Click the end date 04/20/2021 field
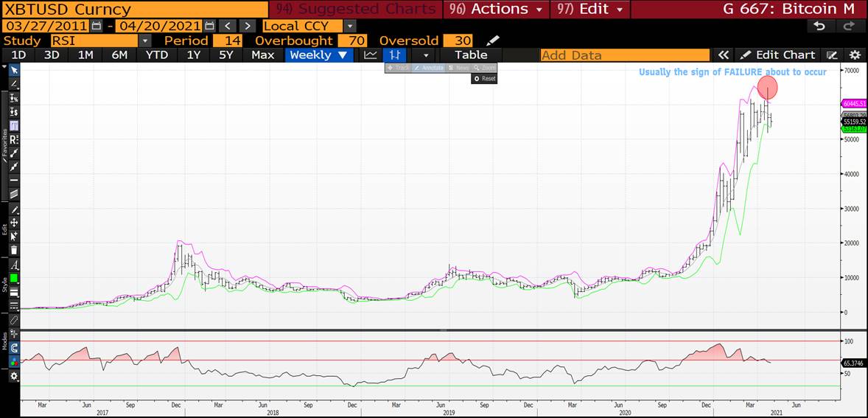 coord(159,26)
